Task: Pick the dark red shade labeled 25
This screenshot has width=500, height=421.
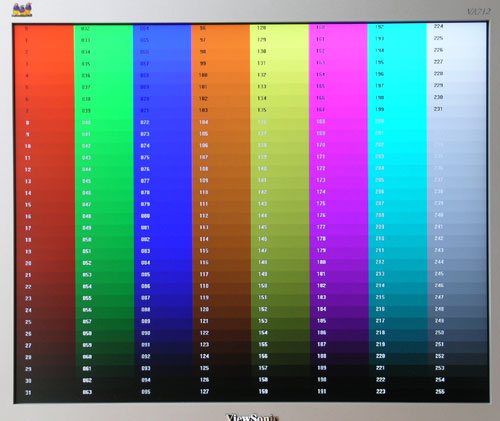Action: [x=44, y=322]
